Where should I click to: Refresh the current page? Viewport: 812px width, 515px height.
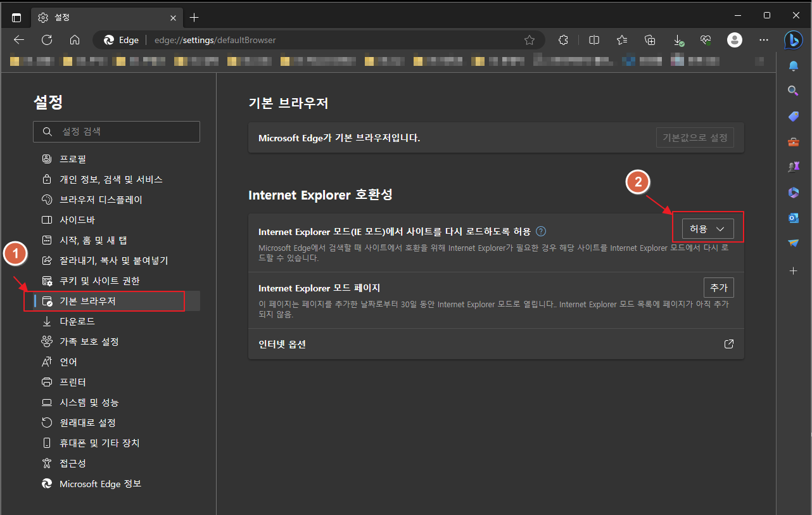47,40
